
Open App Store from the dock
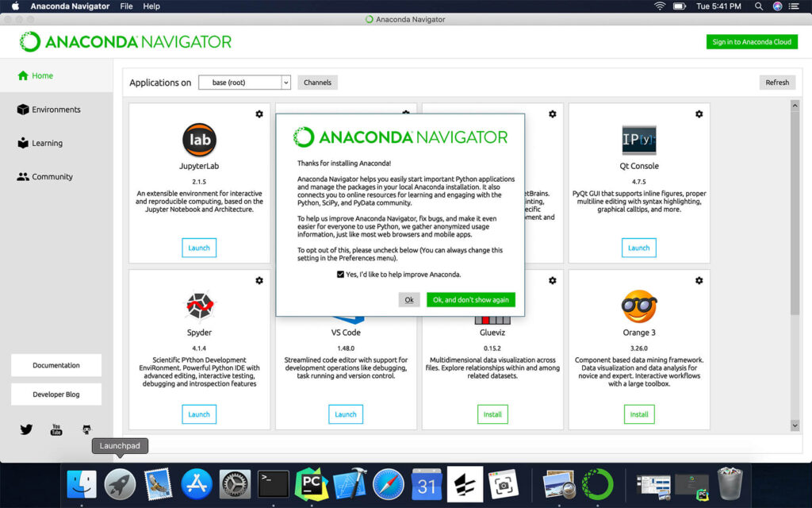click(197, 484)
